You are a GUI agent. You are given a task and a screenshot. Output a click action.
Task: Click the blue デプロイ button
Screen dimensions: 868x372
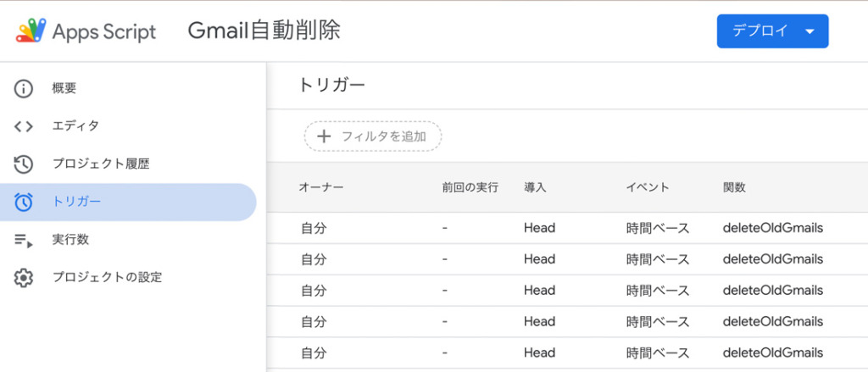(772, 31)
